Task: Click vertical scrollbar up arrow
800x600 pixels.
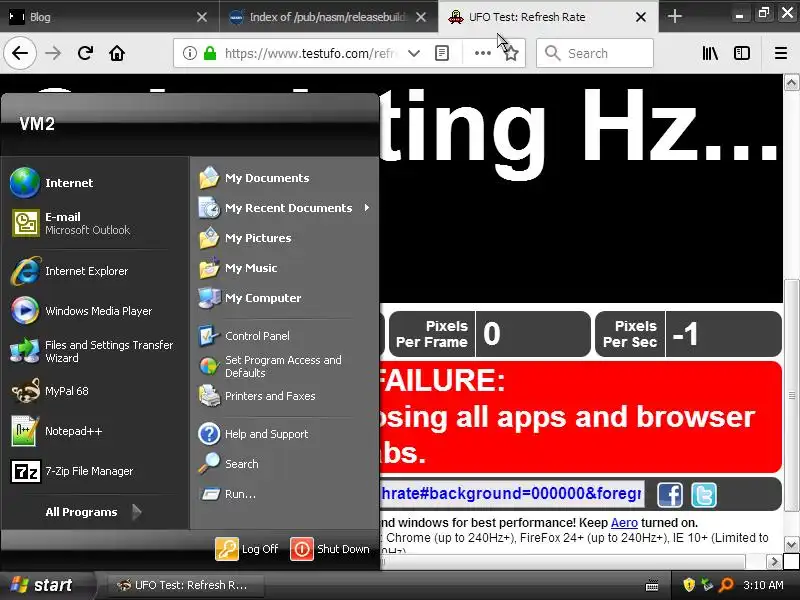Action: tap(791, 82)
